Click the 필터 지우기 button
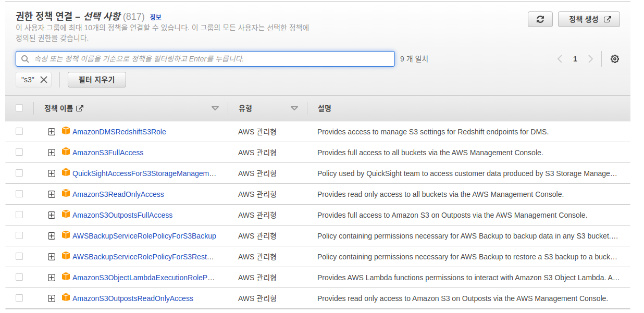The width and height of the screenshot is (644, 313). (x=97, y=80)
